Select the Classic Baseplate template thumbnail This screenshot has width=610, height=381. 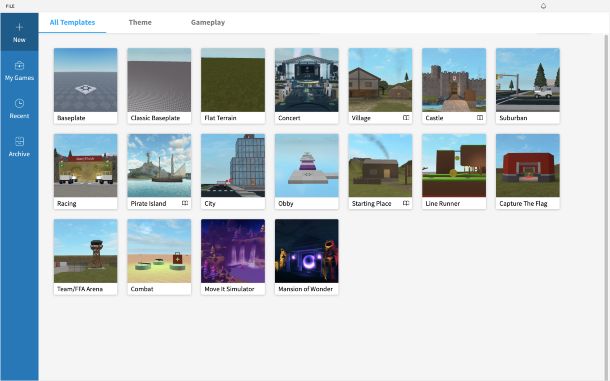pos(159,80)
